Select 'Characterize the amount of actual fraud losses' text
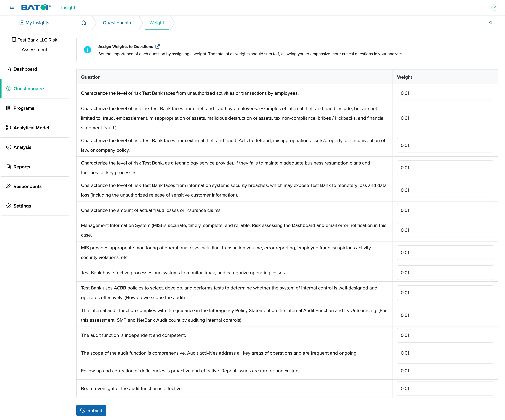 click(151, 210)
